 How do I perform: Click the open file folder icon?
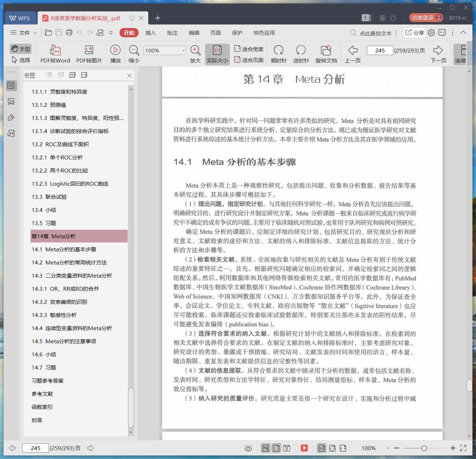point(49,33)
